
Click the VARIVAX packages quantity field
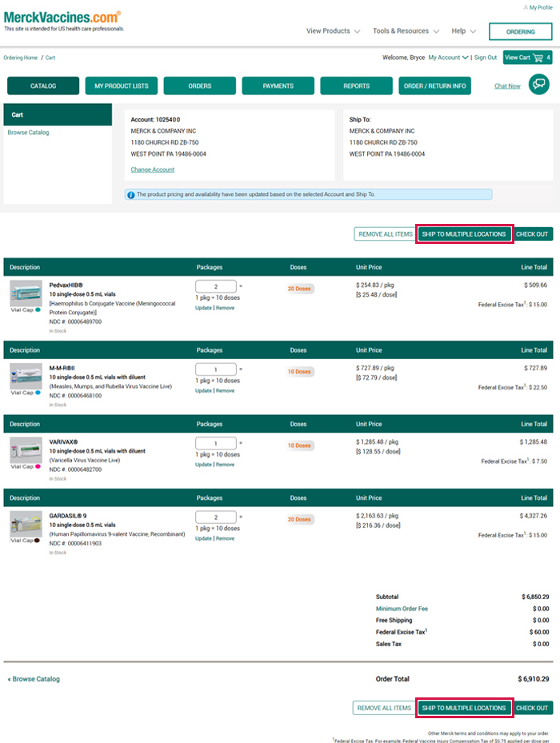point(216,443)
